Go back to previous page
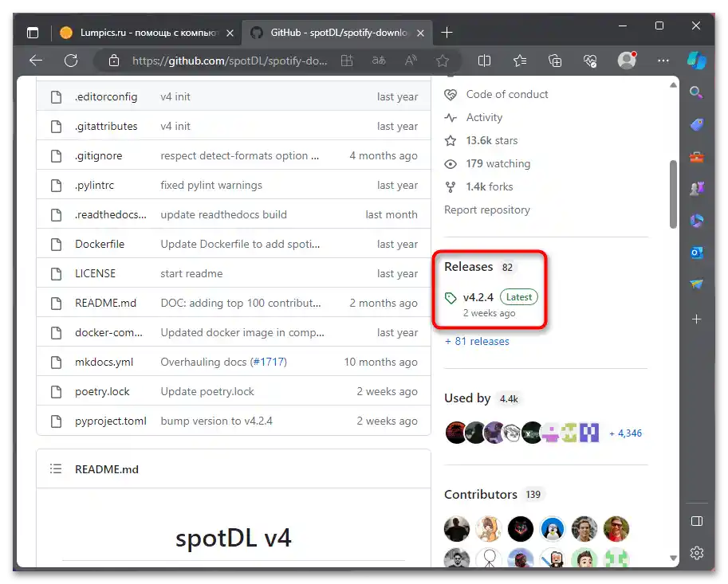Image resolution: width=728 pixels, height=584 pixels. point(35,61)
